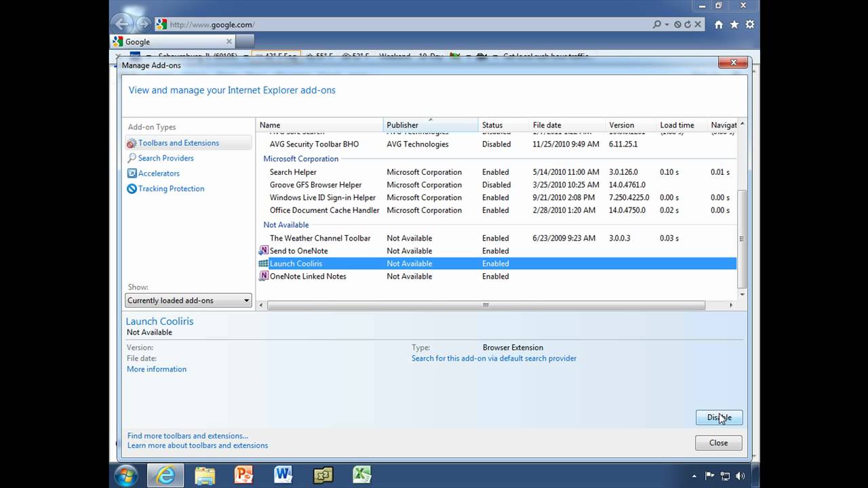
Task: Sort by Publisher column header
Action: (431, 125)
